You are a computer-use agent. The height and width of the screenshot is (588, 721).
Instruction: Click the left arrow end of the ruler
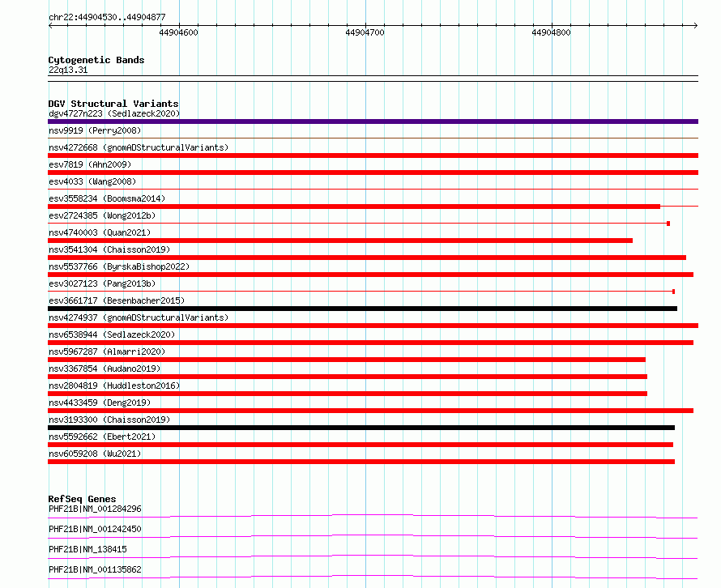[x=50, y=25]
